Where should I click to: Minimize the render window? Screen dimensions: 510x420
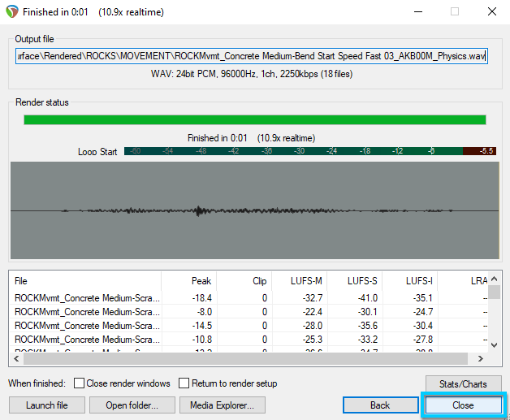417,11
